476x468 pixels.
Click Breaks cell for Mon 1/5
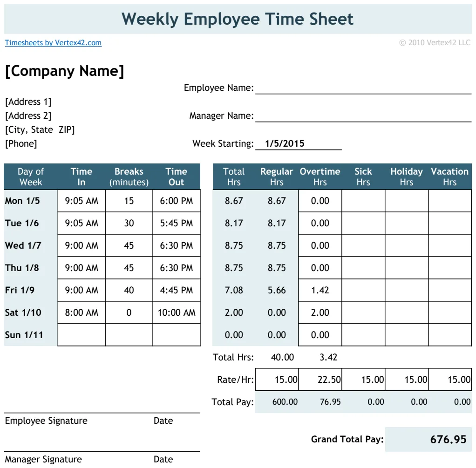click(x=129, y=201)
